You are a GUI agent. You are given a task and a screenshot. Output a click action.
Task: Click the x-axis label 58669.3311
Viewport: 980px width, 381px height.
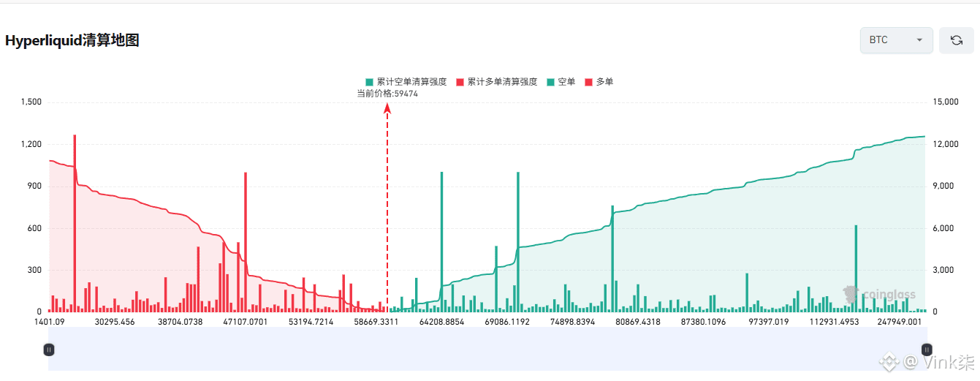(376, 321)
